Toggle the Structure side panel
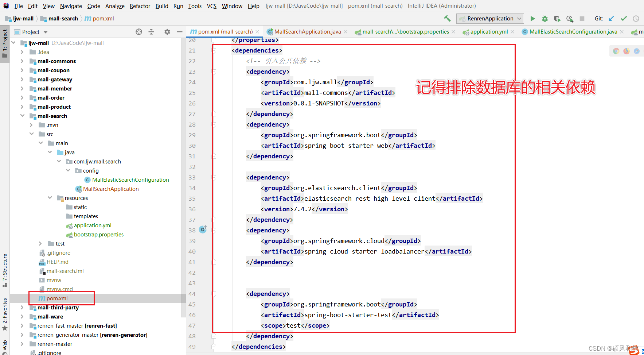 point(5,270)
